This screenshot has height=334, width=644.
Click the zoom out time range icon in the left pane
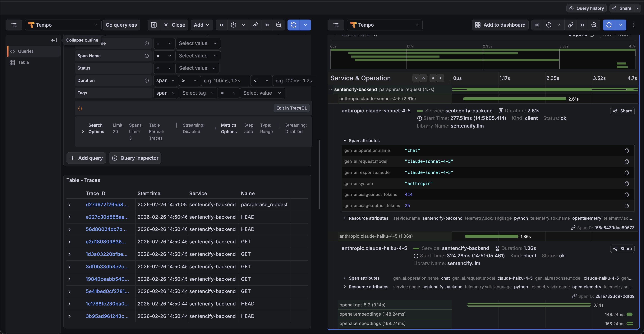(278, 25)
